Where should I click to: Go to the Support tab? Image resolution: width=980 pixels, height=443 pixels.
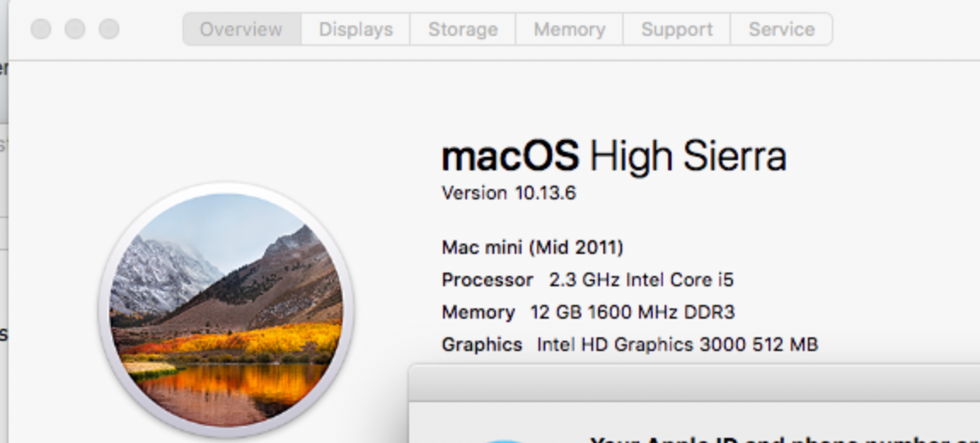tap(676, 29)
